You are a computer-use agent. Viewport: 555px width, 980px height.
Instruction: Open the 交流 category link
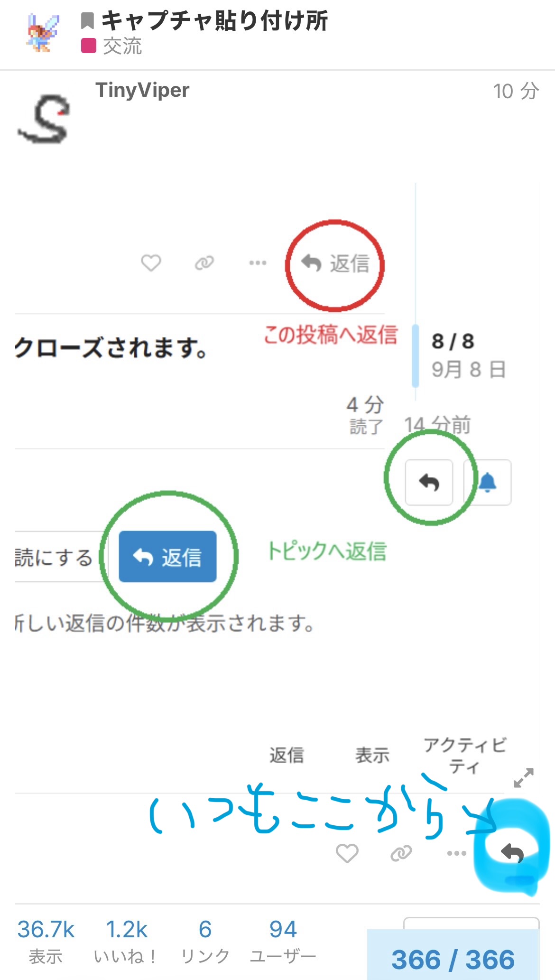pos(122,47)
